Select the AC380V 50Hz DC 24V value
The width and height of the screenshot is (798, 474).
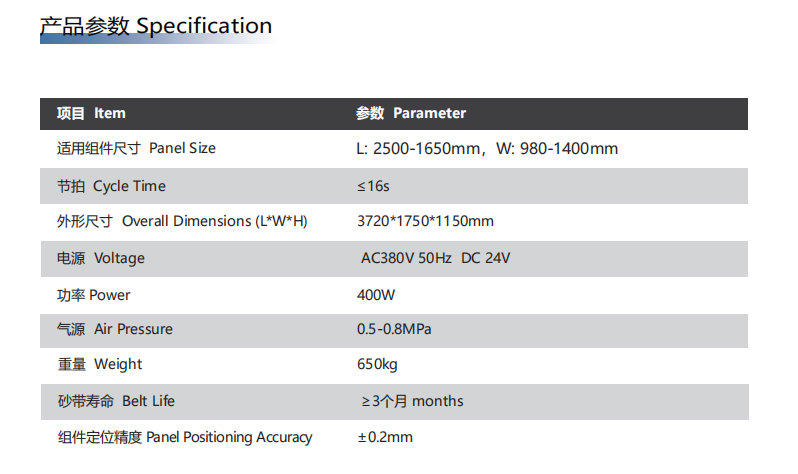click(436, 258)
